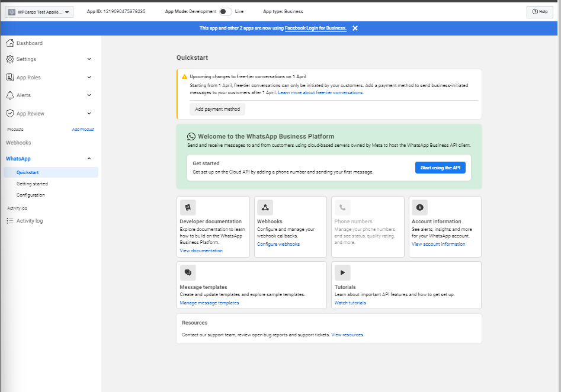Toggle App Mode from Development to Live
The width and height of the screenshot is (561, 392).
(x=225, y=12)
